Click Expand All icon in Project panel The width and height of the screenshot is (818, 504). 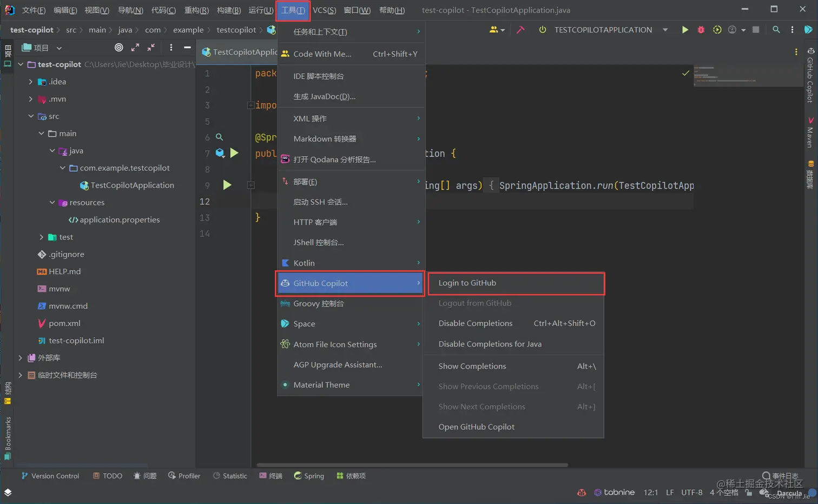tap(135, 48)
